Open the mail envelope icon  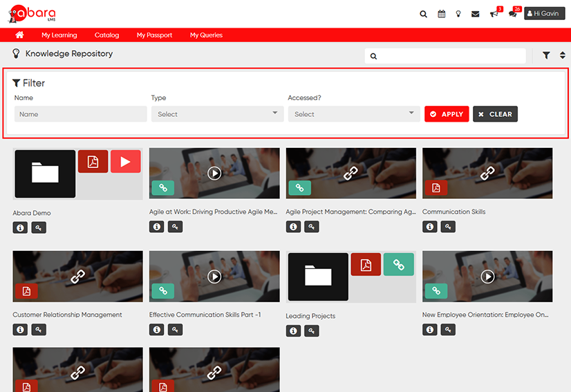(475, 15)
